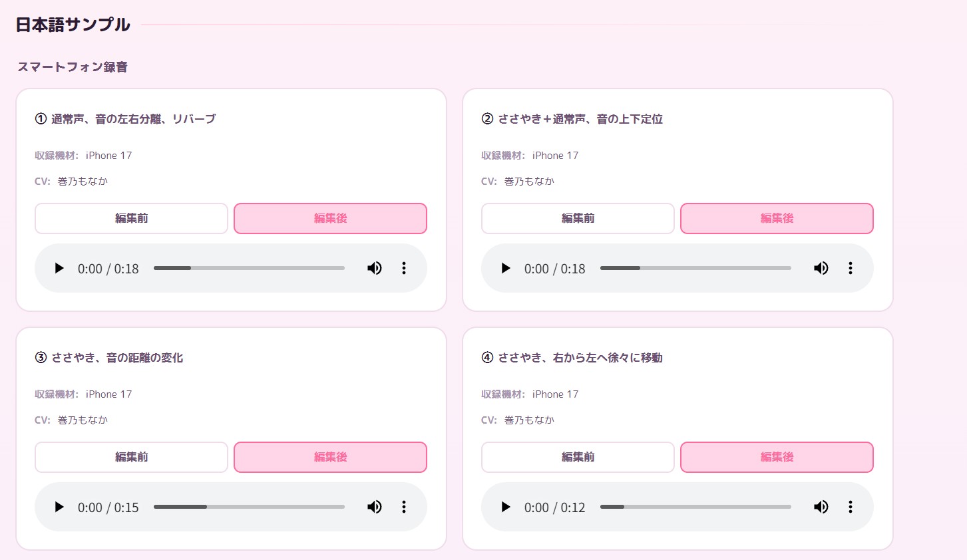This screenshot has height=560, width=967.
Task: Play audio for sample ④ 右から左へ
Action: [x=506, y=507]
